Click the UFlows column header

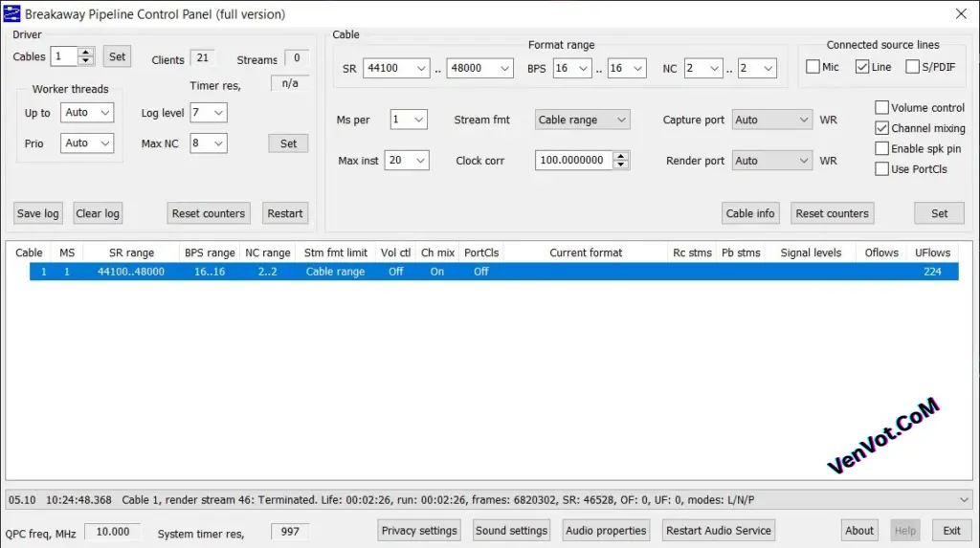932,252
